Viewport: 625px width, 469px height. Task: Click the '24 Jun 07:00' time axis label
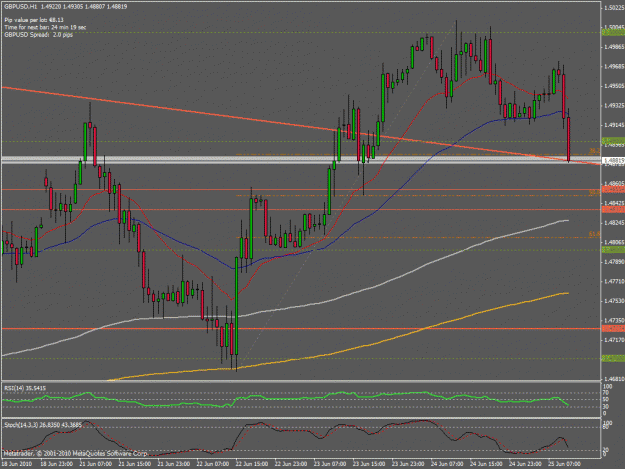click(x=447, y=464)
